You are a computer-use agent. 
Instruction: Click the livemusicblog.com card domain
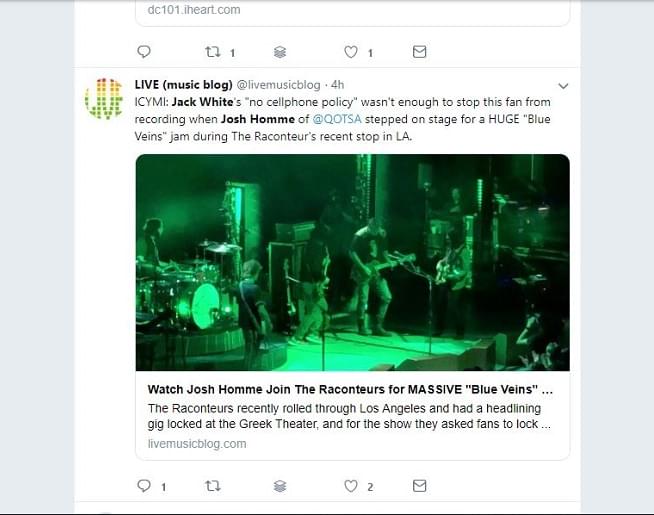pos(197,444)
